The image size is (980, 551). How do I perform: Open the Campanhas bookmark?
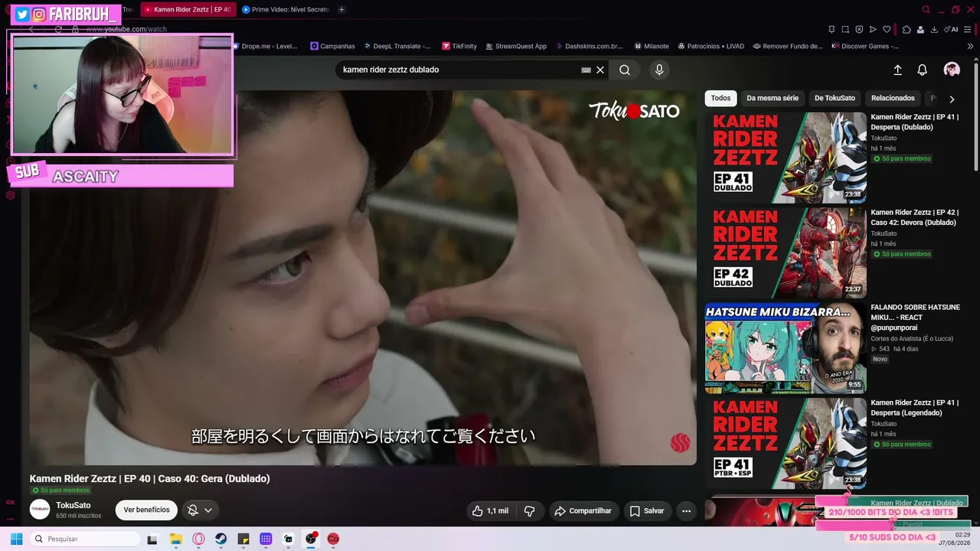(x=332, y=46)
